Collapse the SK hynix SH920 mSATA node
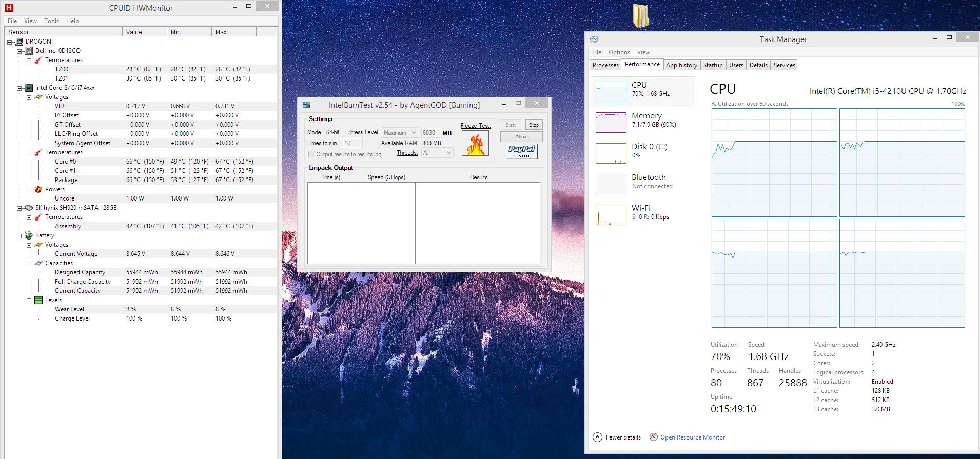This screenshot has height=459, width=980. (19, 208)
